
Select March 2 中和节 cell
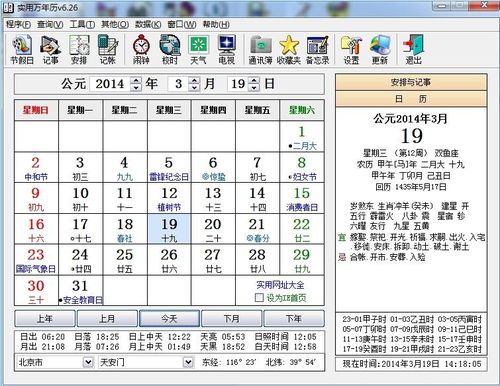click(36, 168)
